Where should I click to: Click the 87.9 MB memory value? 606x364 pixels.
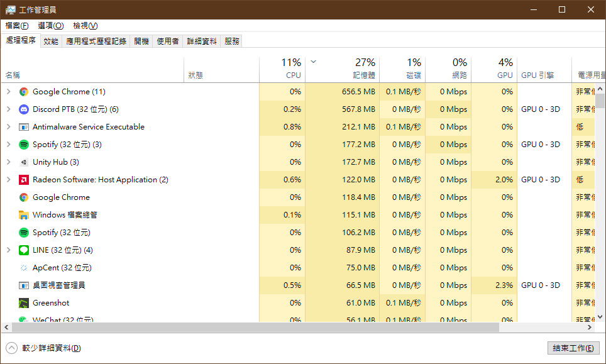pyautogui.click(x=361, y=250)
